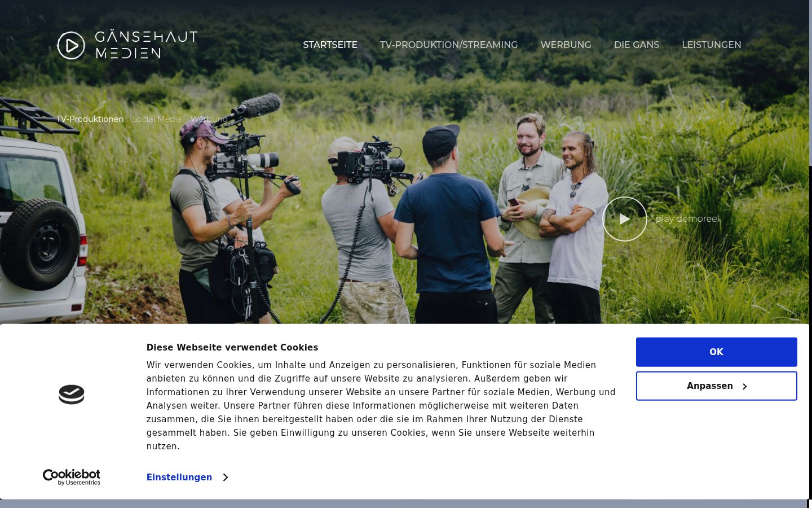This screenshot has width=812, height=508.
Task: Switch to the Social Media slide tab
Action: click(157, 119)
